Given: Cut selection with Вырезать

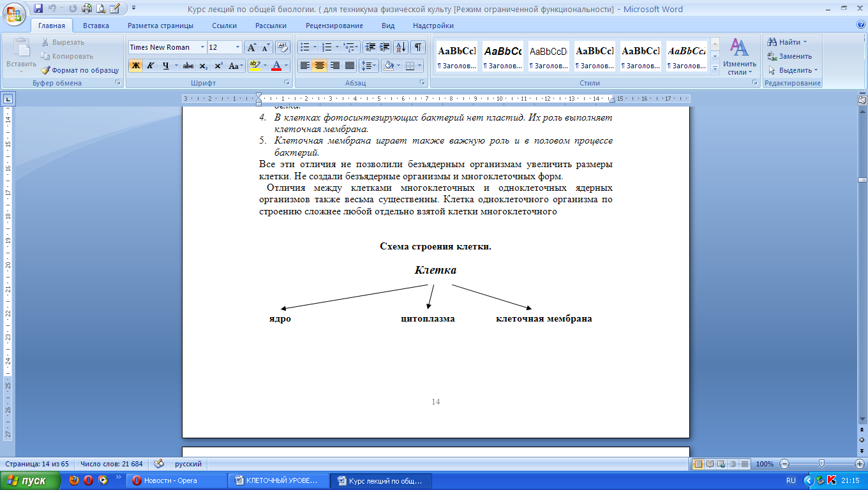Looking at the screenshot, I should pos(63,42).
